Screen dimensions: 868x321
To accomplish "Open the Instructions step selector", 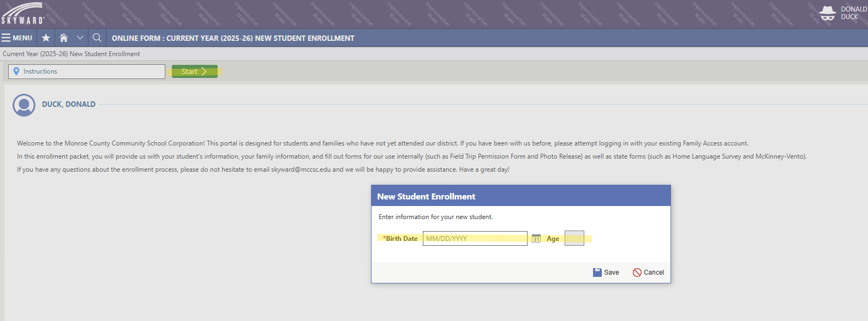I will (x=87, y=71).
